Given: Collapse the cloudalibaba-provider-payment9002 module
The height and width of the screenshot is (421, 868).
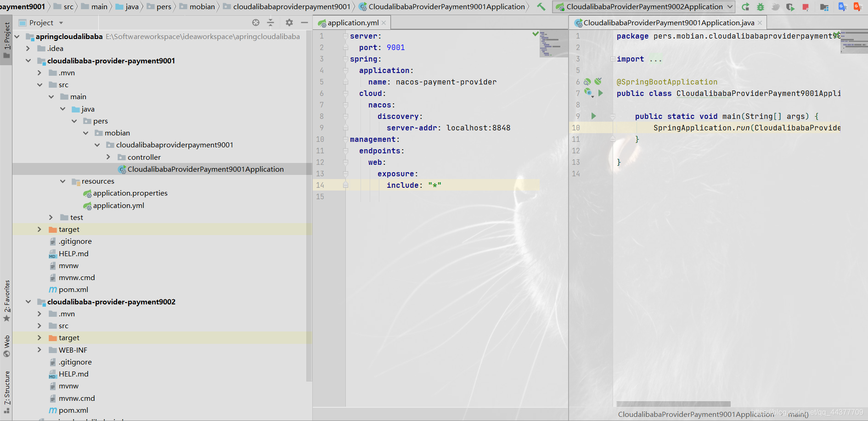Looking at the screenshot, I should click(28, 302).
